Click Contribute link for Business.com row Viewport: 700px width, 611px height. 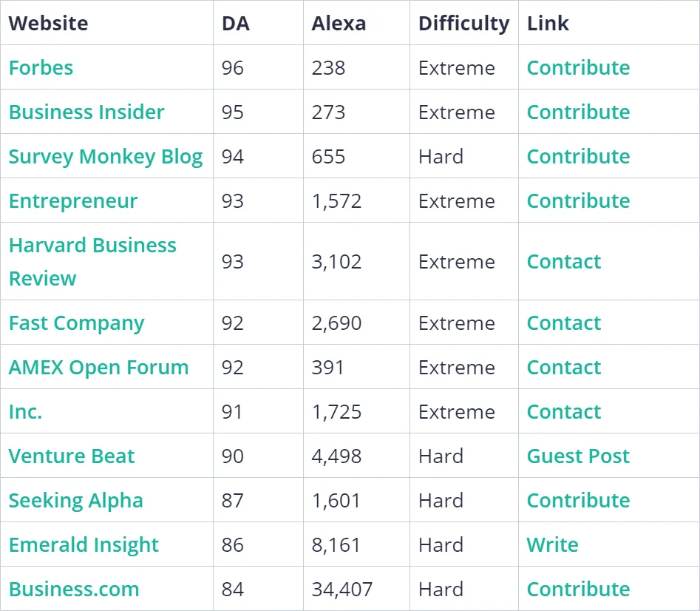(578, 590)
